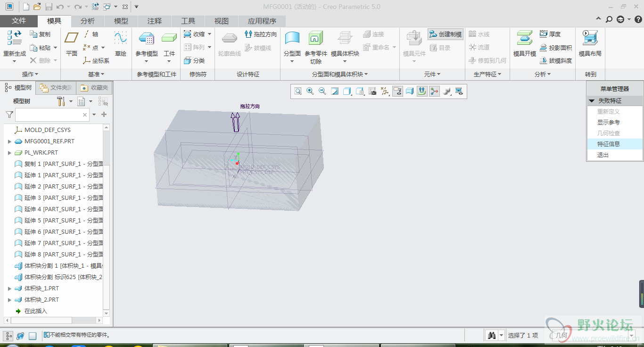Click the binoculars find icon in status bar
Image resolution: width=644 pixels, height=347 pixels.
pos(492,335)
